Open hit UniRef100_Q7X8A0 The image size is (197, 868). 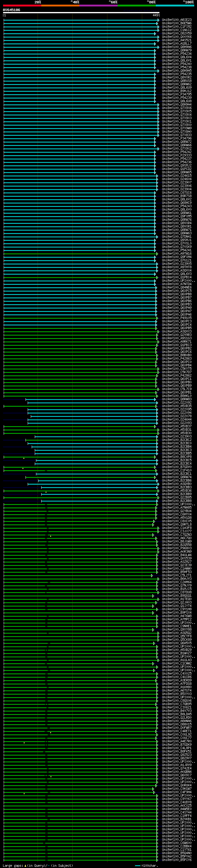pyautogui.click(x=177, y=132)
